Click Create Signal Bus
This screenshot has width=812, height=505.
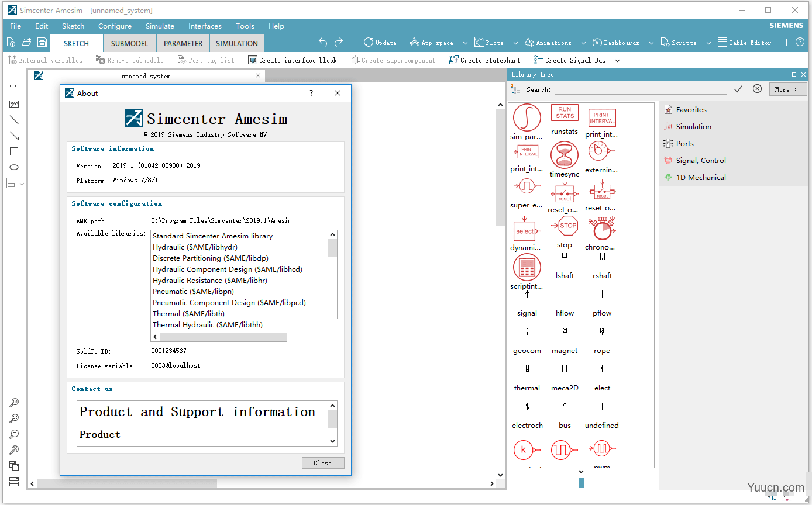(570, 60)
